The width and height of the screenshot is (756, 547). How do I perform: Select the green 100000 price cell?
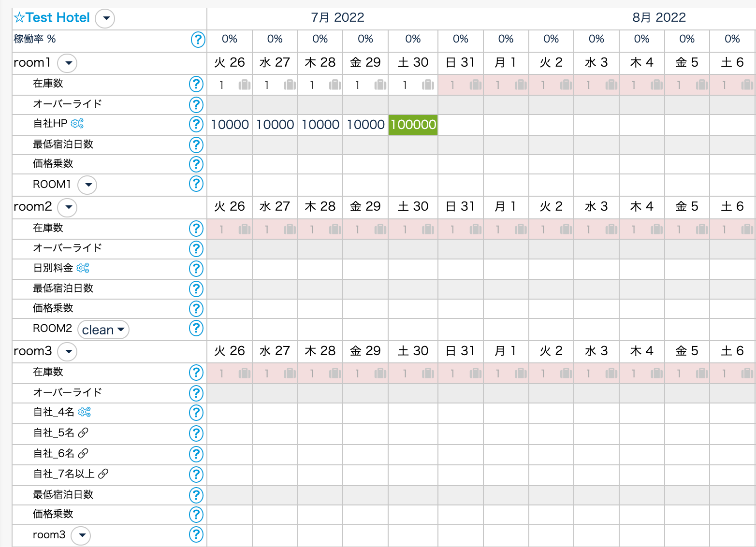pyautogui.click(x=413, y=125)
